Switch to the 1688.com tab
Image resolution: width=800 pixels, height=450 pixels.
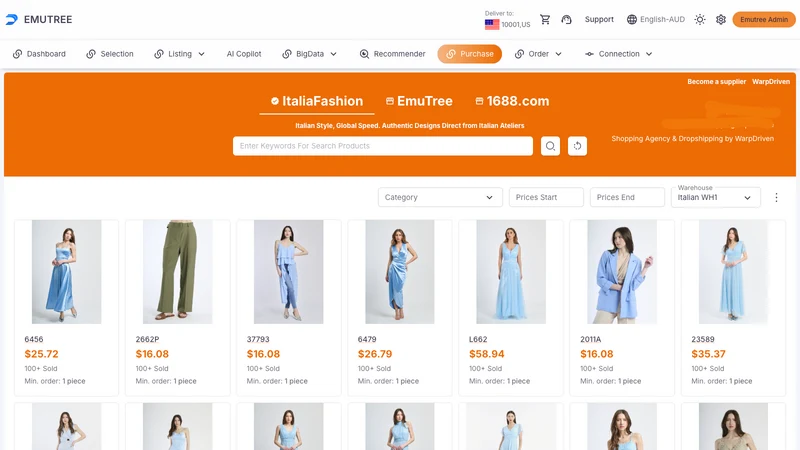[x=512, y=101]
